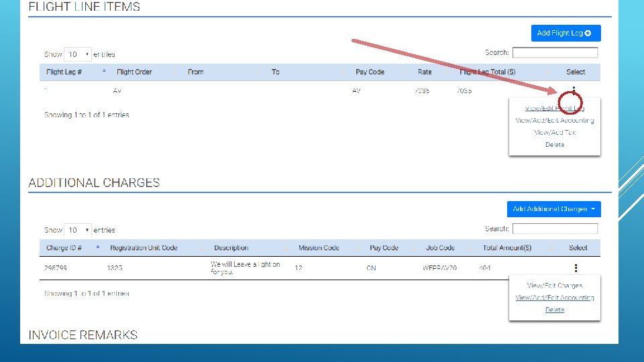The image size is (644, 362).
Task: Select View/Add Tax menu option
Action: pos(555,132)
